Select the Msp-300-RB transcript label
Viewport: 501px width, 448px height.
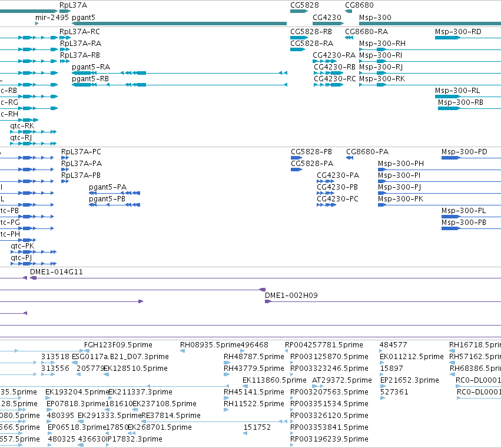(x=460, y=102)
